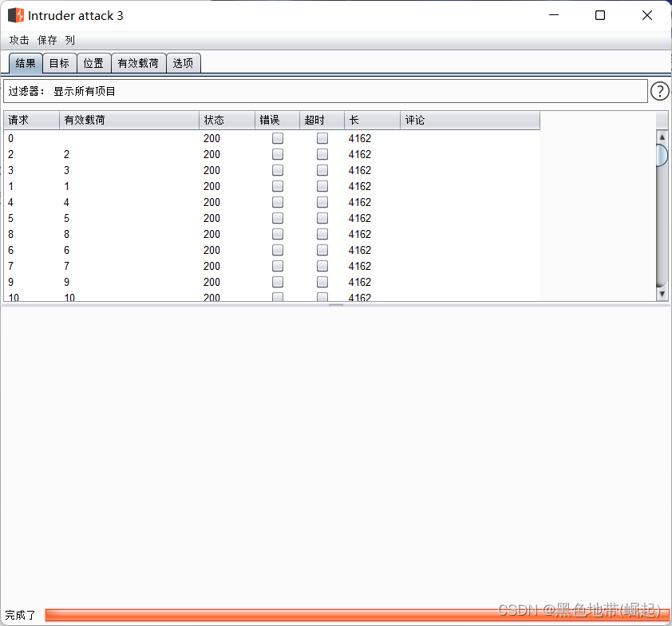Click the filter bar showing 显示所有项目
672x626 pixels.
325,91
